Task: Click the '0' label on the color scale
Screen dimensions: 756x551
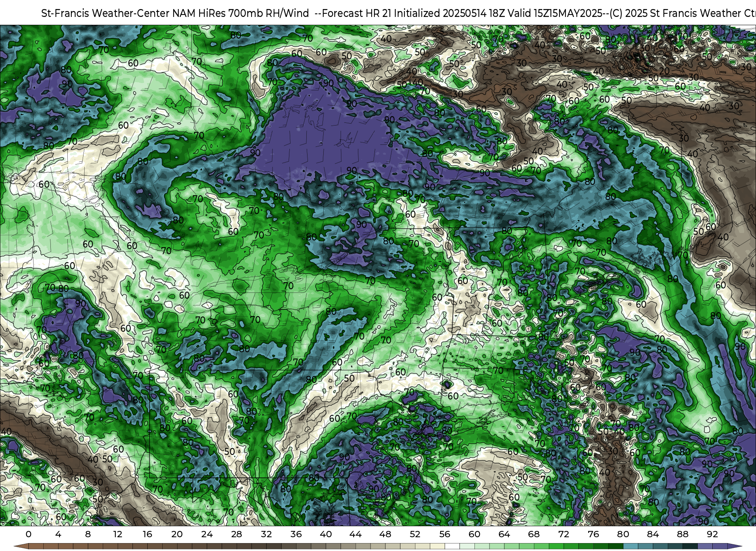Action: (28, 534)
